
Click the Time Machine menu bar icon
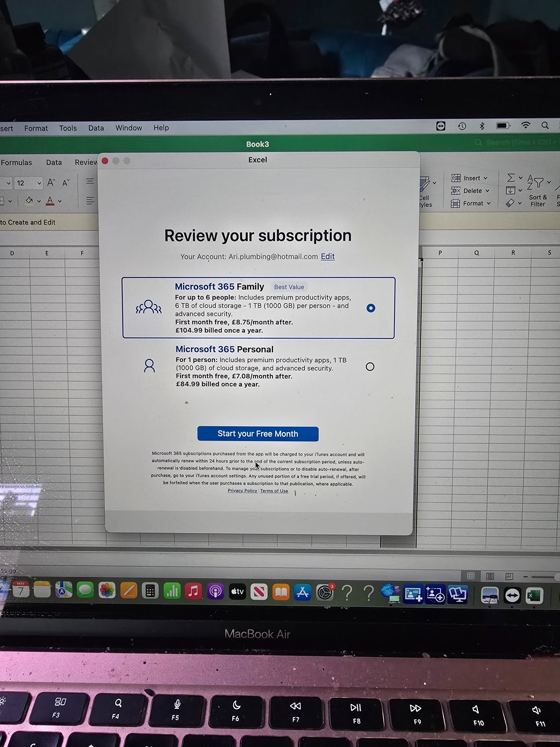click(x=462, y=126)
